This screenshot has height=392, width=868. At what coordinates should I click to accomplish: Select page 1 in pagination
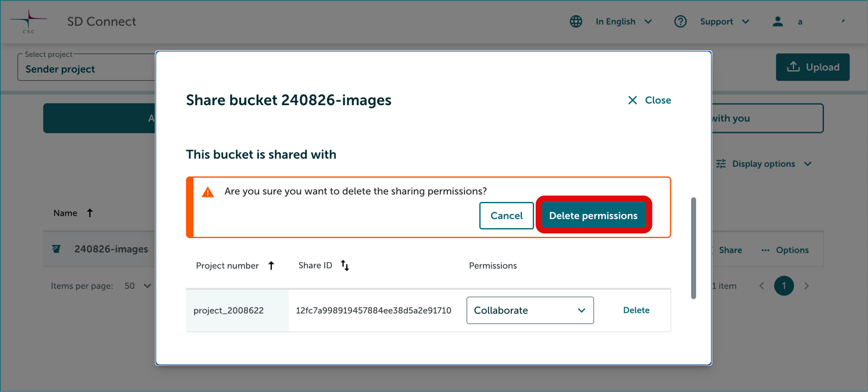pos(784,286)
